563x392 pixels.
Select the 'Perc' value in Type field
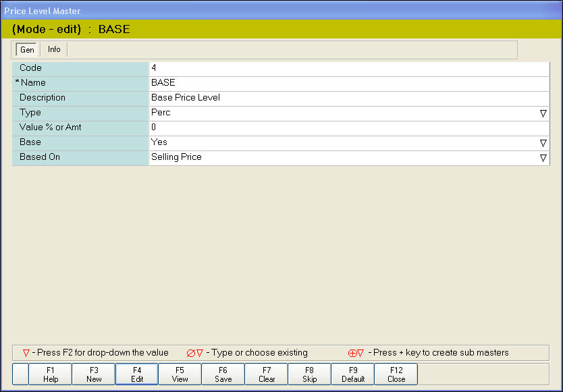(161, 113)
